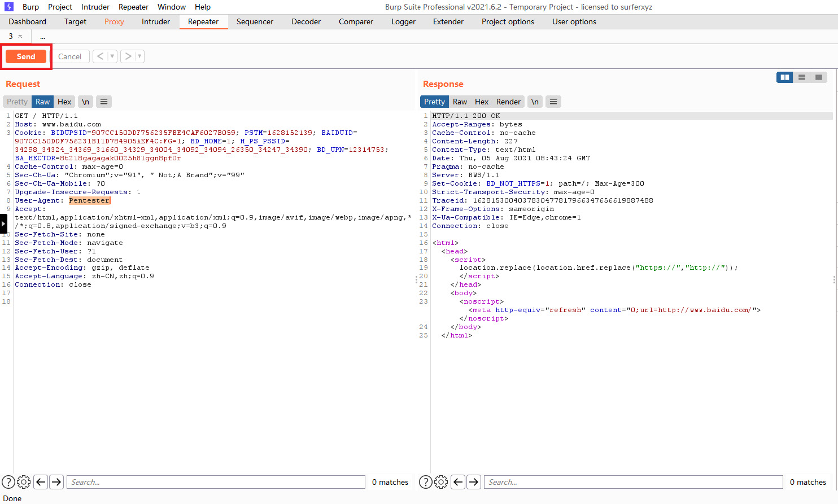Screen dimensions: 838x504
Task: Click the Server: BWS/1.1 response header
Action: (466, 175)
